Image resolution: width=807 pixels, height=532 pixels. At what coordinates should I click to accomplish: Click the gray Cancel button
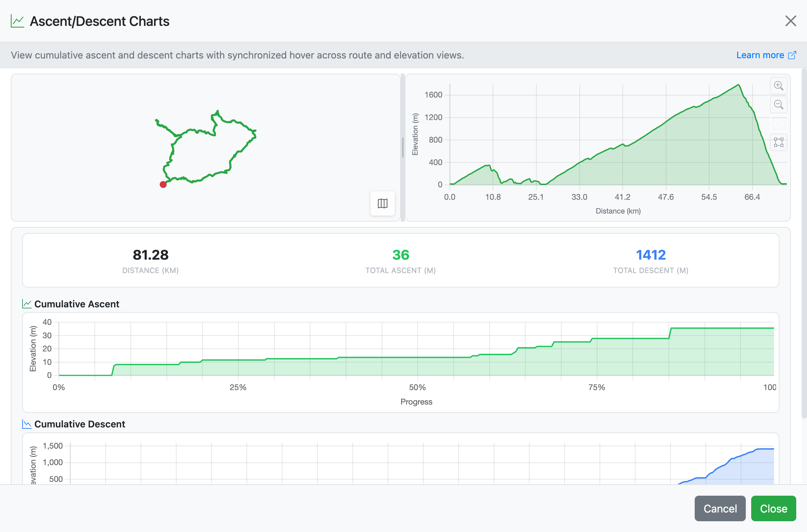coord(720,508)
